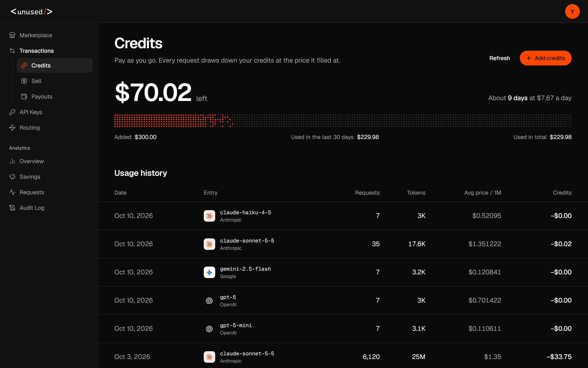Click the -$33.75 credits amount
This screenshot has width=588, height=368.
click(x=559, y=357)
